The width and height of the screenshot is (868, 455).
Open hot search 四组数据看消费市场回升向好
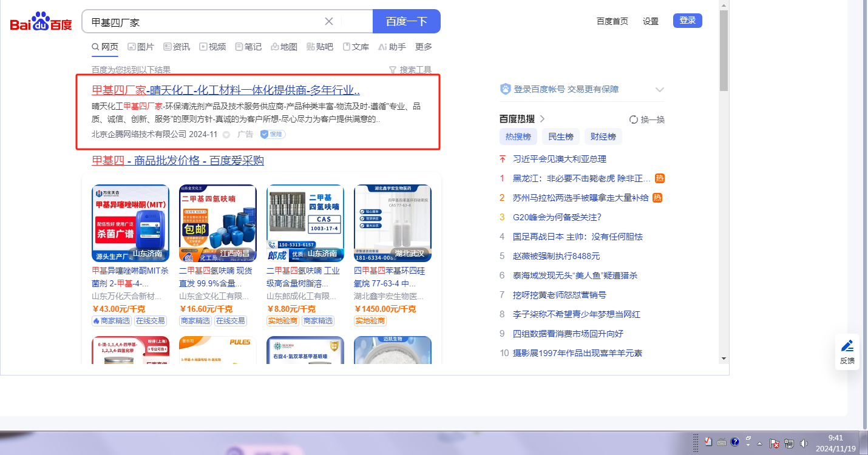point(568,334)
